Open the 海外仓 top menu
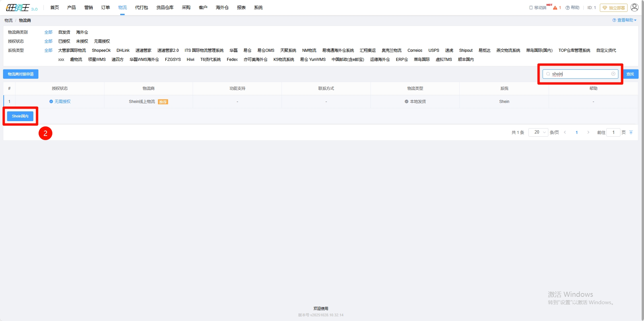 [222, 7]
